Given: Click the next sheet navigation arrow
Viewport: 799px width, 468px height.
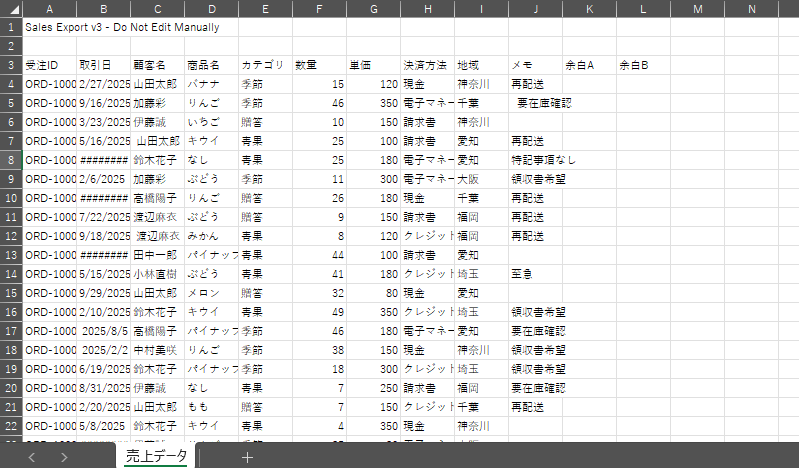Looking at the screenshot, I should click(x=64, y=457).
